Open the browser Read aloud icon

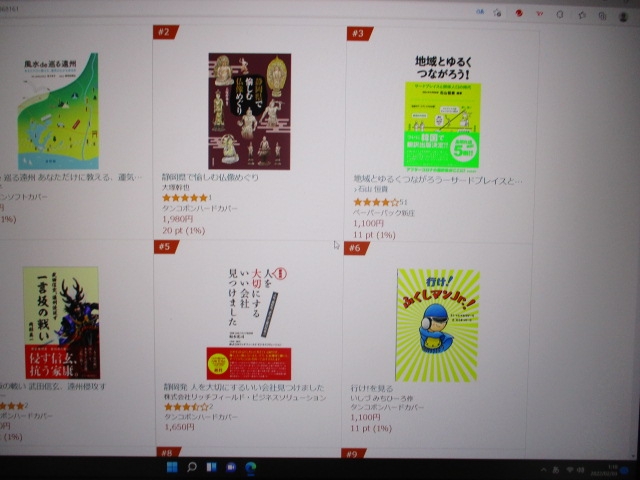pos(480,12)
